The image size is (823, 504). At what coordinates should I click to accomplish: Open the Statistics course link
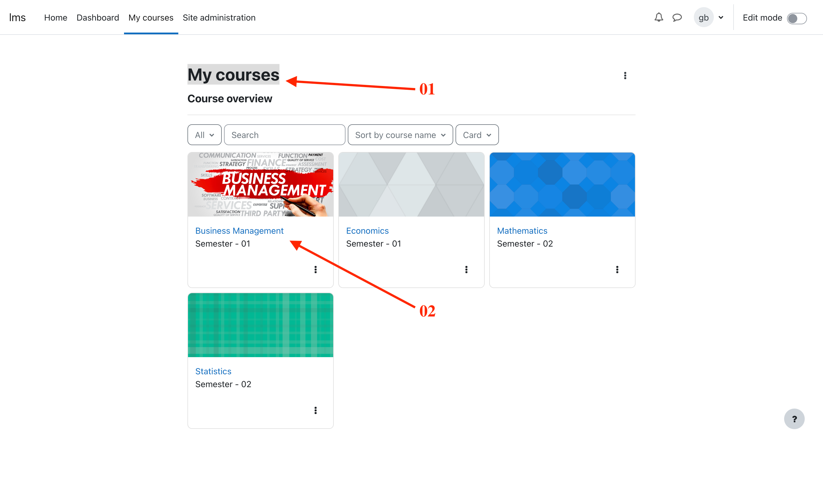(x=213, y=371)
